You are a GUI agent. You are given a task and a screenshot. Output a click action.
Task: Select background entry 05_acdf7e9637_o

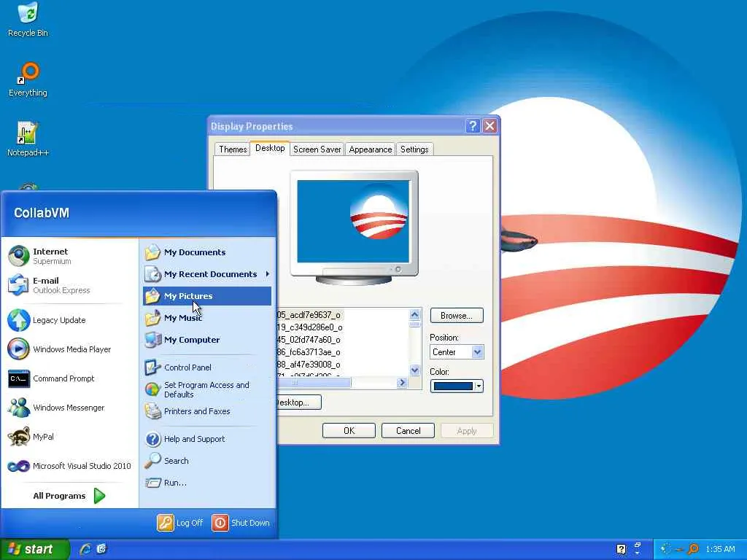pyautogui.click(x=309, y=315)
